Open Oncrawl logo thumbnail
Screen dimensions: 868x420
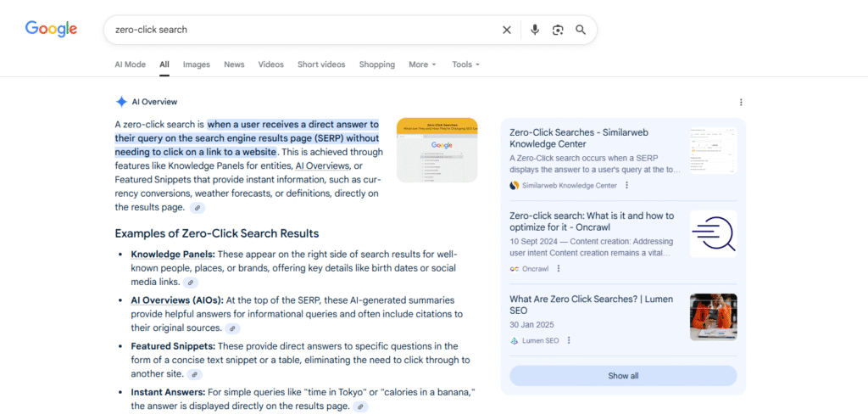[x=714, y=234]
